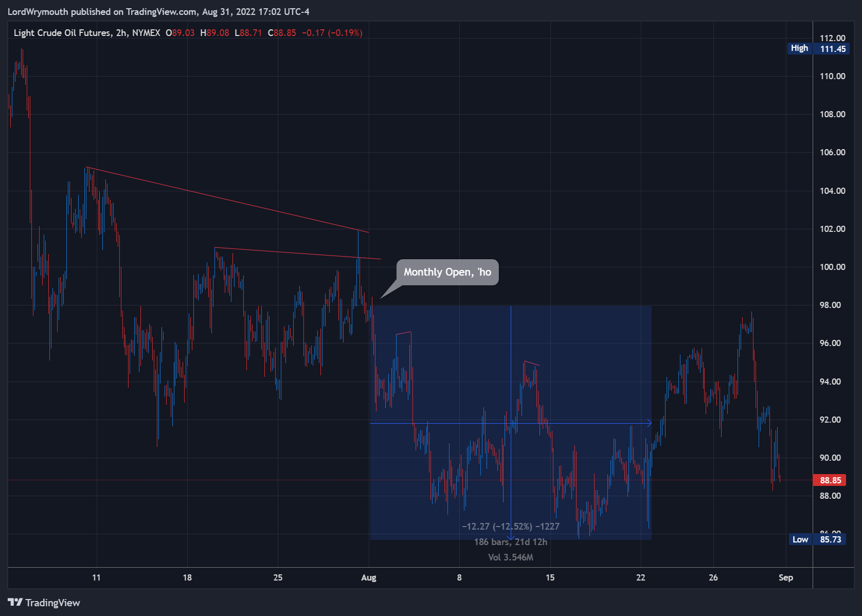
Task: Click the 110.00 price axis label
Action: click(x=832, y=76)
